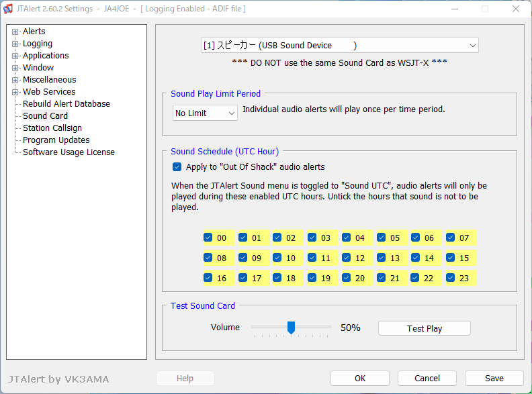Click the Test Play button
The image size is (532, 394).
pyautogui.click(x=425, y=328)
